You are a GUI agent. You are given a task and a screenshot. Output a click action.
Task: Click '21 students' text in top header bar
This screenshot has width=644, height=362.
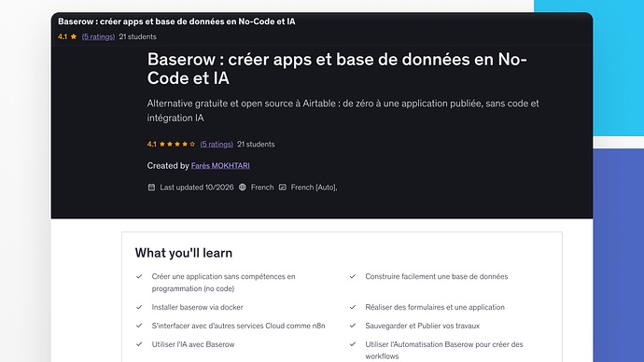[137, 36]
